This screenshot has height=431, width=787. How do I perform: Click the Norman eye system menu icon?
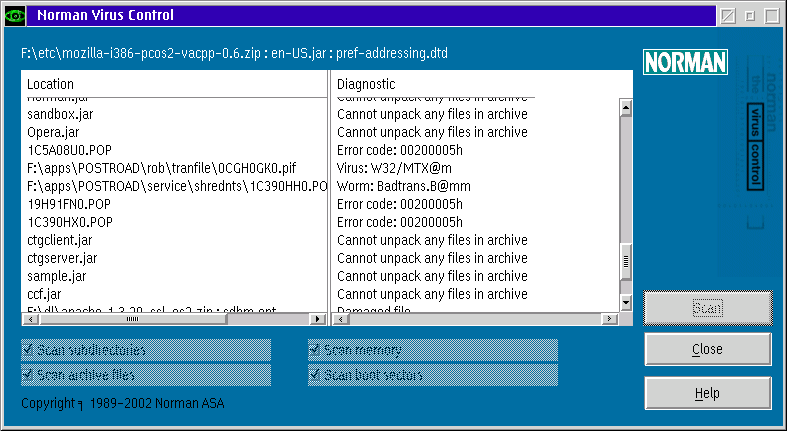tap(15, 15)
